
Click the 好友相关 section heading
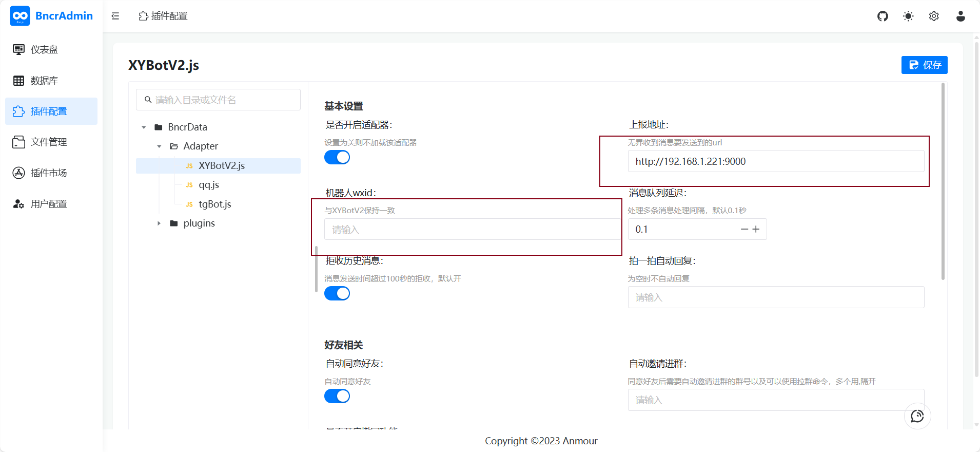click(344, 345)
